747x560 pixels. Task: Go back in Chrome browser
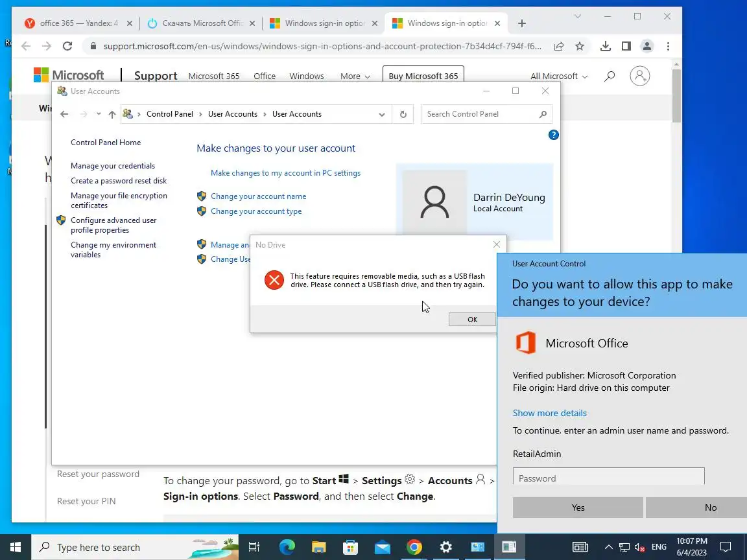[x=26, y=46]
